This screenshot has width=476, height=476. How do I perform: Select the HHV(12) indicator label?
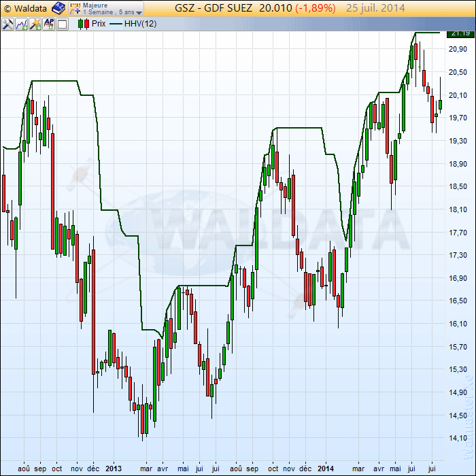(141, 24)
